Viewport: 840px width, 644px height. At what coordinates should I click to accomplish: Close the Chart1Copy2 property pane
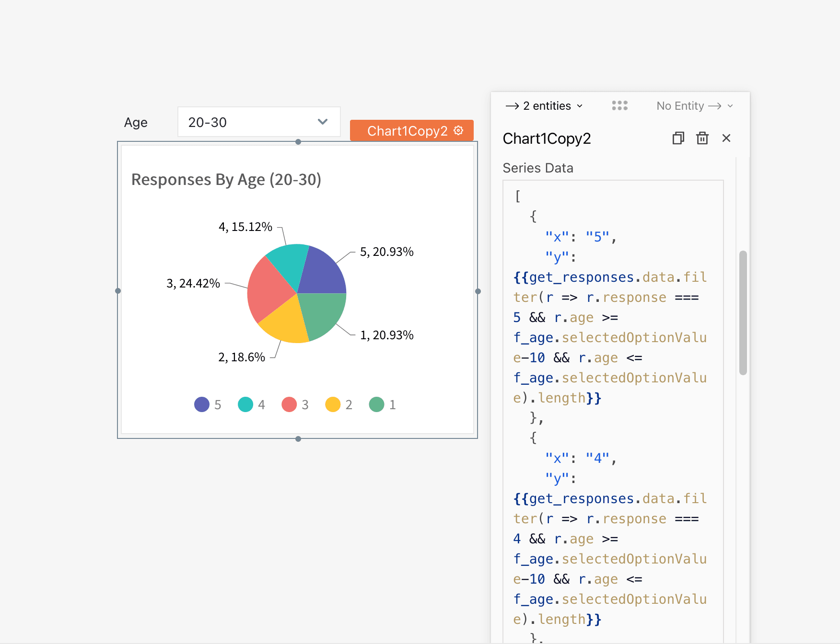click(726, 138)
